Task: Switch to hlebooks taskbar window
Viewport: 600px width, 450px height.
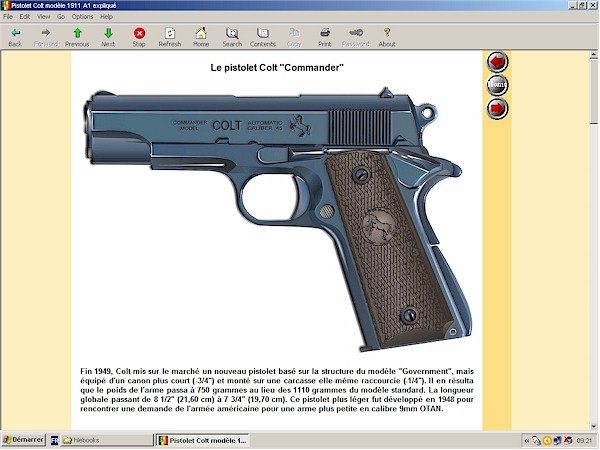Action: [106, 440]
